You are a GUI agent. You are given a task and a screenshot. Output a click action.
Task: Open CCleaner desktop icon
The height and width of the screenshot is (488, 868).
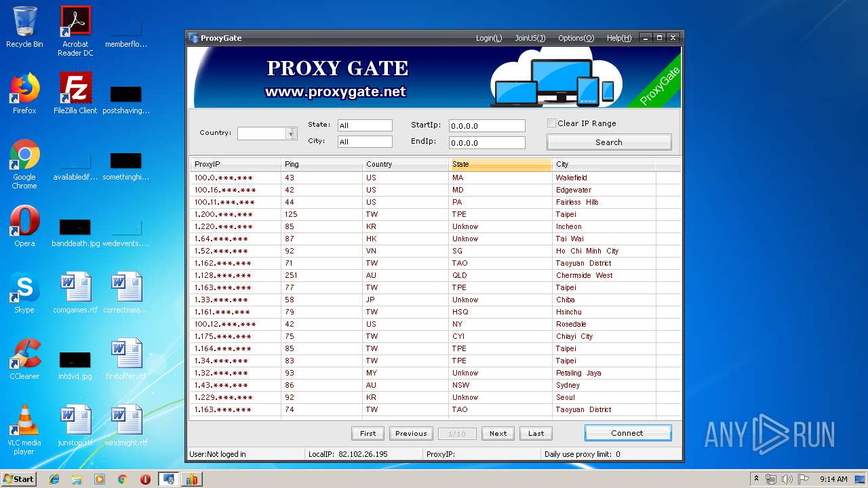pos(24,359)
